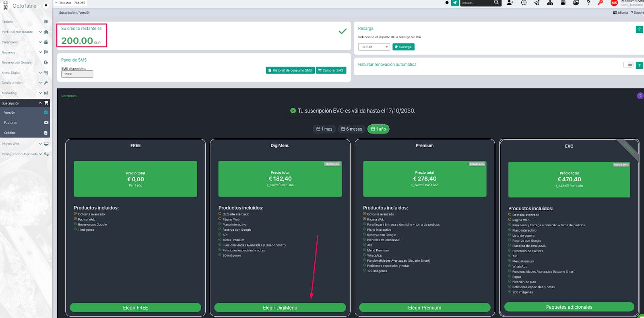Click the SMS disponibles field showing 2988
The image size is (644, 318).
click(77, 74)
